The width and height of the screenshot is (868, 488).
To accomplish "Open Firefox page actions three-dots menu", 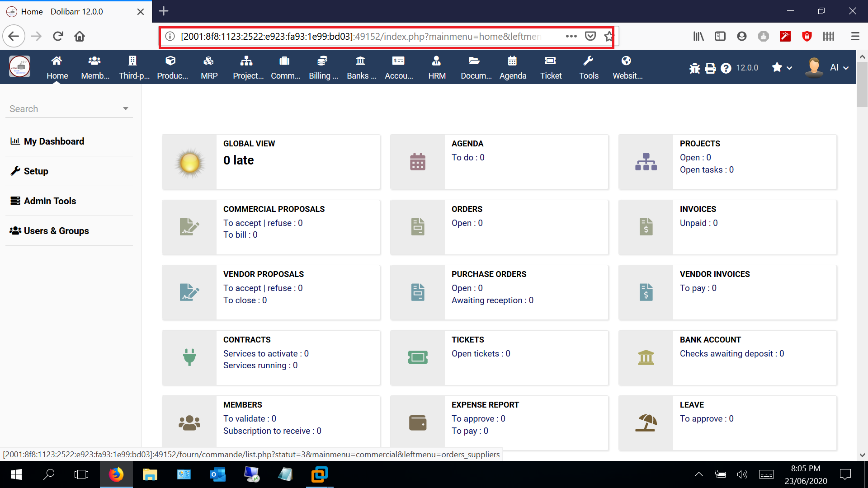I will (x=571, y=36).
